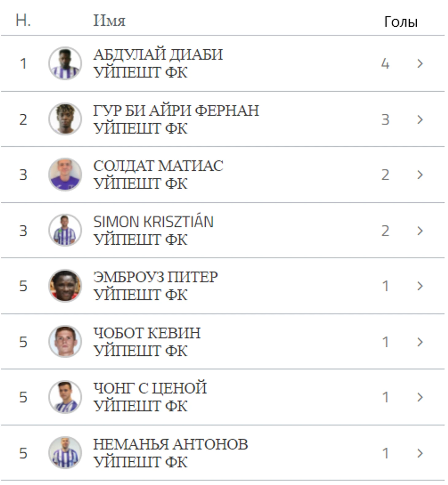Viewport: 448px width, 485px height.
Task: Click Гур Би Айри Фернан avatar
Action: pos(65,119)
